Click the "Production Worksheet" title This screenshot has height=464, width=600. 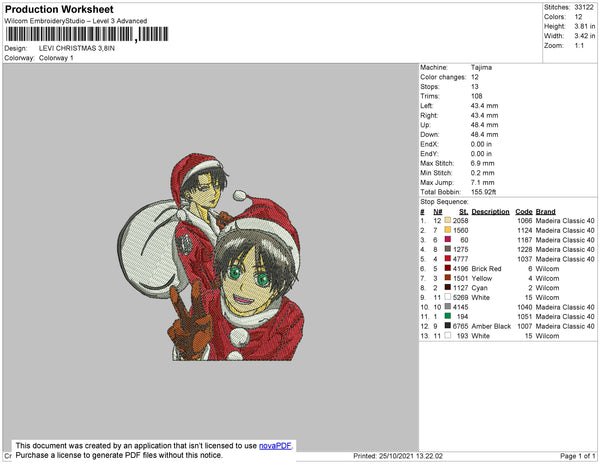tap(59, 10)
